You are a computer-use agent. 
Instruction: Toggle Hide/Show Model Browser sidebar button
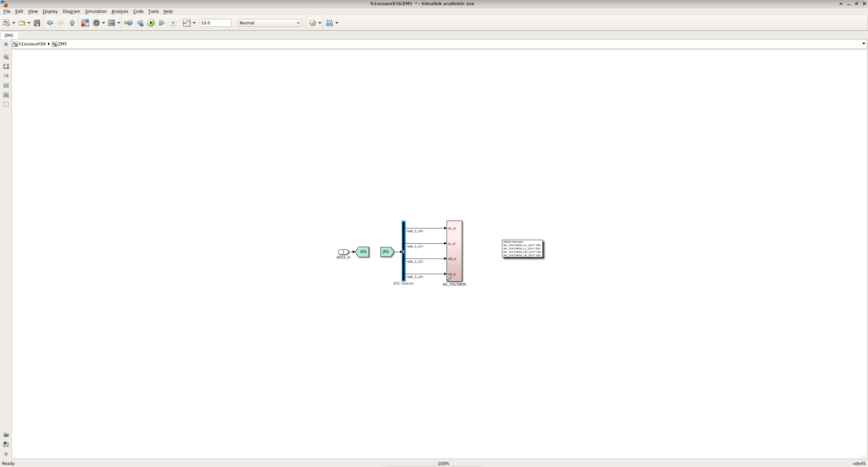6,44
